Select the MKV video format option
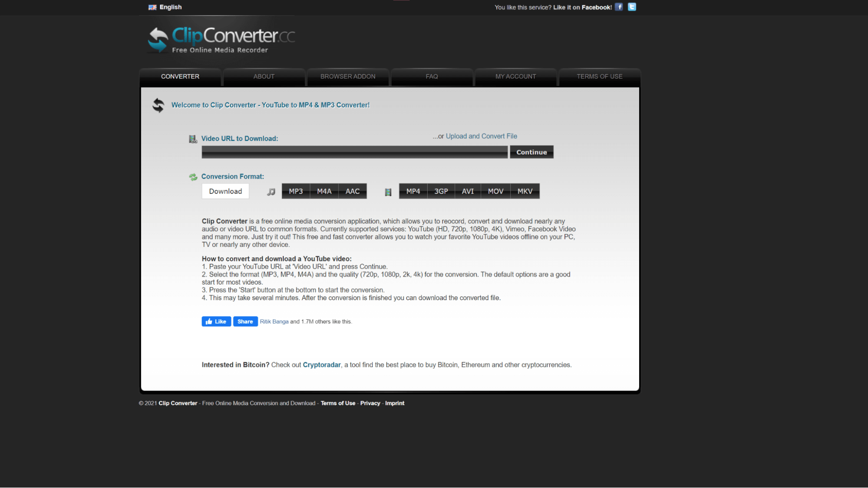Screen dimensions: 868x488 tap(525, 191)
